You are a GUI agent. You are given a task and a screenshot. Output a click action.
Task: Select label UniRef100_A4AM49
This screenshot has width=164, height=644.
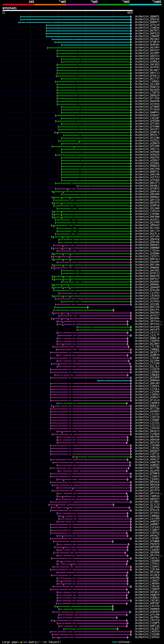click(x=147, y=609)
